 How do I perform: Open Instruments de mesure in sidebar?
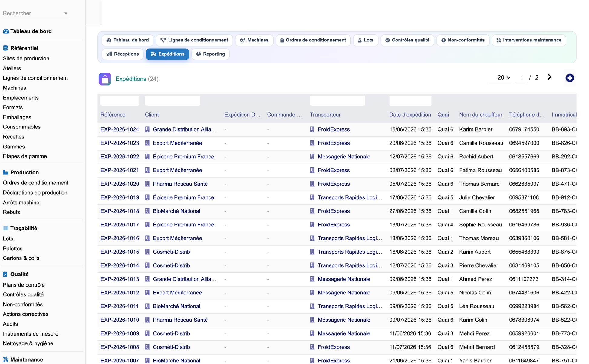pyautogui.click(x=31, y=334)
